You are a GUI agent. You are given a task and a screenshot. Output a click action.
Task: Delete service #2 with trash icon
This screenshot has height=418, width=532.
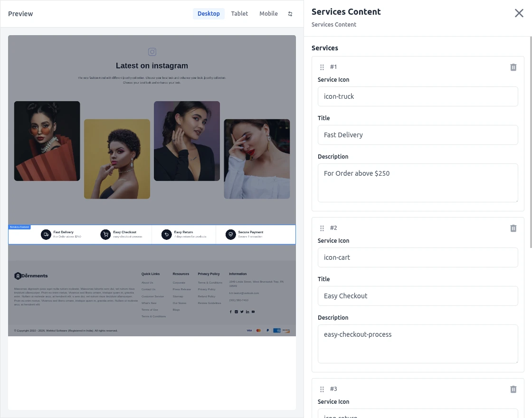click(513, 228)
